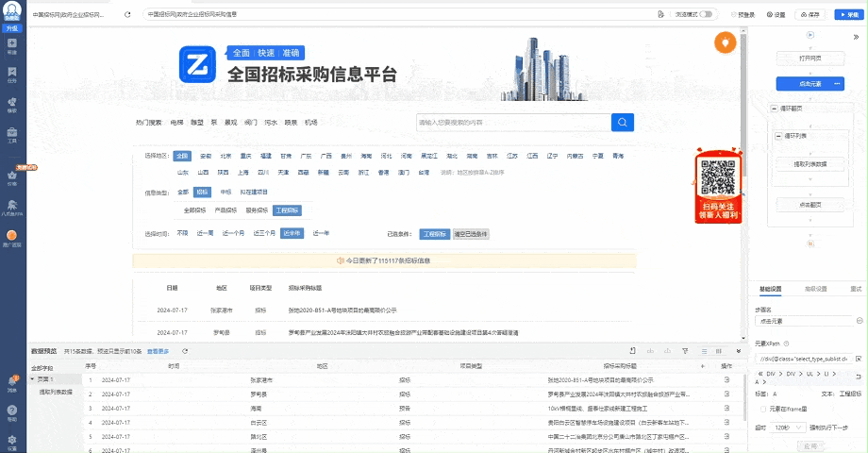Viewport: 868px width, 453px height.
Task: Select the 上海 region filter
Action: 243,173
